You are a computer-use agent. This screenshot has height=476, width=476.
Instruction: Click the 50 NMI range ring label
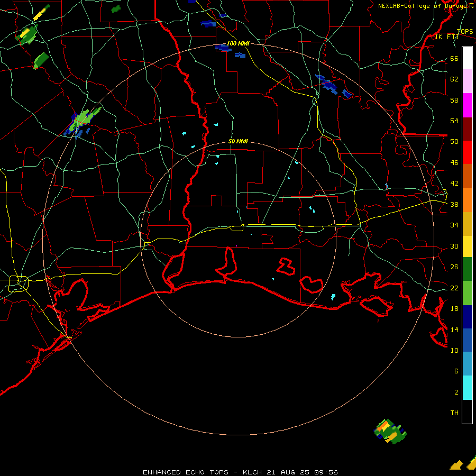[x=238, y=141]
